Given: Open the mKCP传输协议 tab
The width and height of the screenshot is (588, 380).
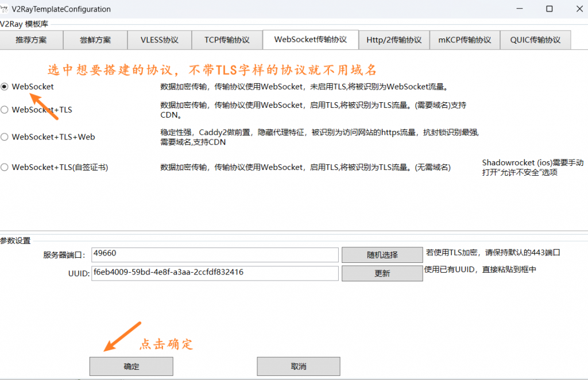Looking at the screenshot, I should tap(465, 40).
